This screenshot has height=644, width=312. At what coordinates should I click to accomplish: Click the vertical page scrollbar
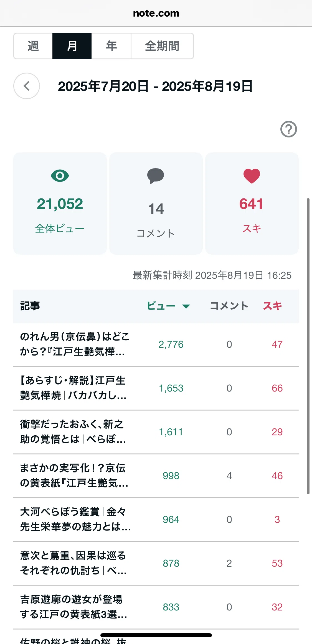[x=308, y=346]
